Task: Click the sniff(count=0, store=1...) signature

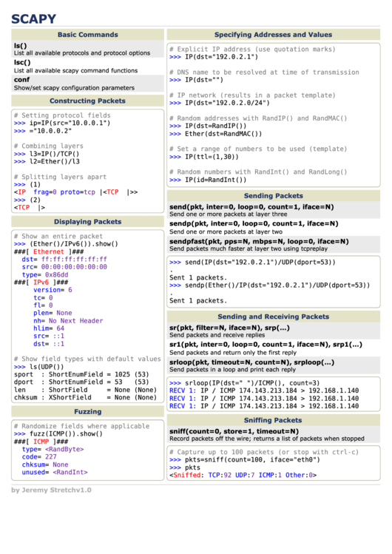Action: [234, 431]
